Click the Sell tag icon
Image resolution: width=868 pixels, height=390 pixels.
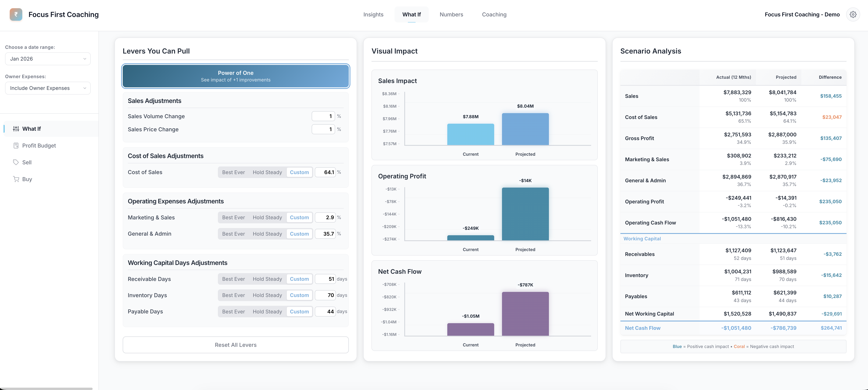point(16,162)
